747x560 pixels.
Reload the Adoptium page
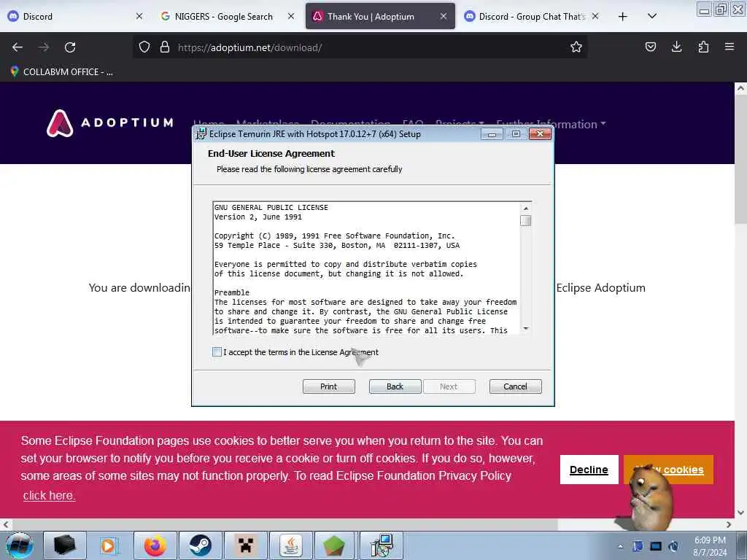(70, 47)
